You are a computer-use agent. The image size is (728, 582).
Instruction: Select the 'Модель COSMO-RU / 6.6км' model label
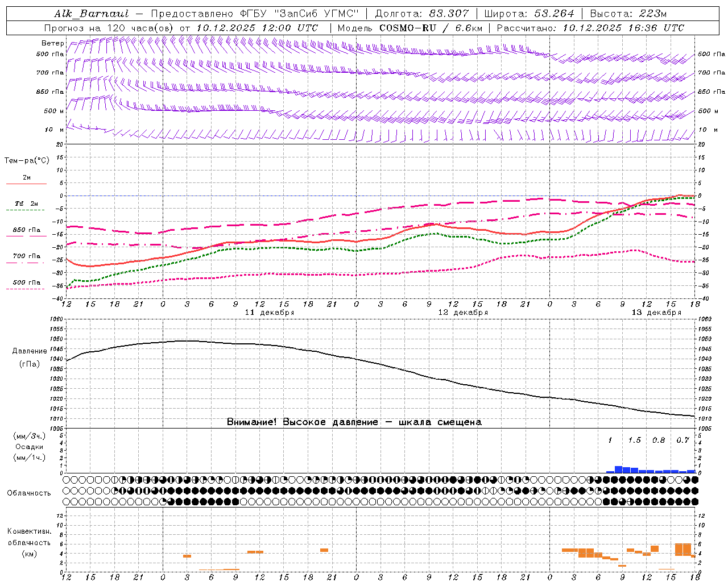tap(410, 28)
